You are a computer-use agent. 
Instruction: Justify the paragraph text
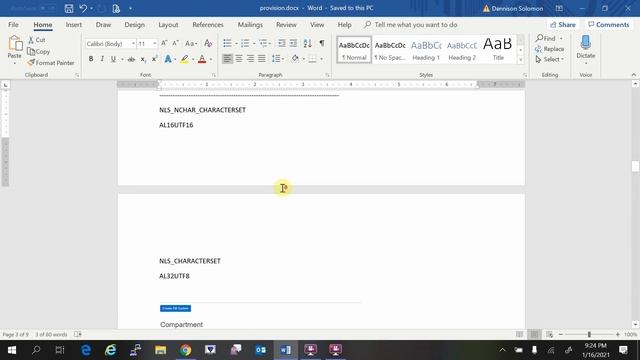tap(262, 59)
